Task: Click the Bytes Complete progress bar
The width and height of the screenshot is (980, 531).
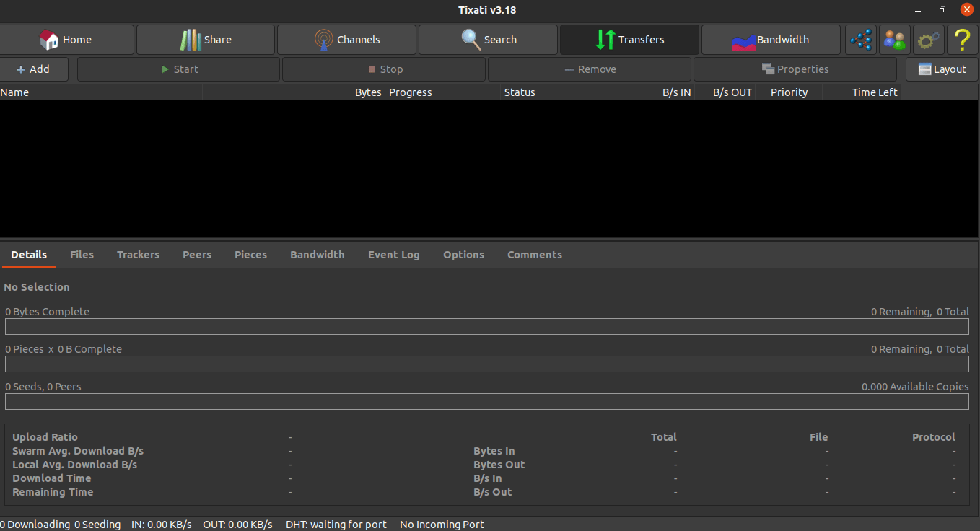Action: click(487, 327)
